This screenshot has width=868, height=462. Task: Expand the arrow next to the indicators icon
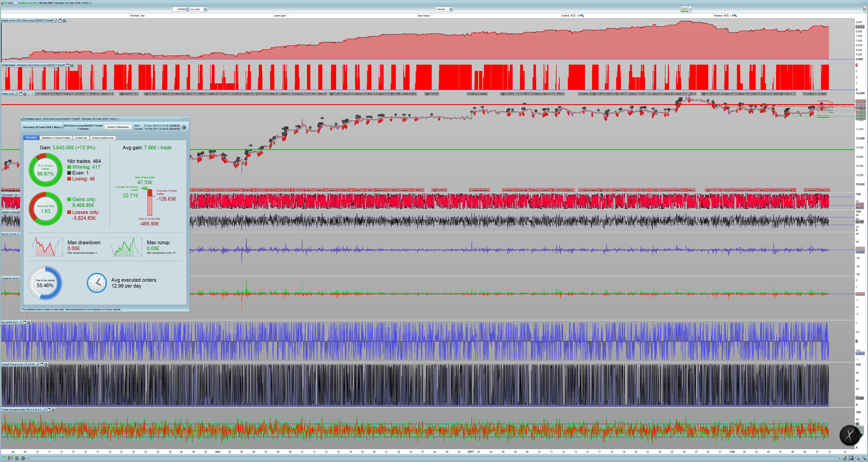pyautogui.click(x=690, y=9)
